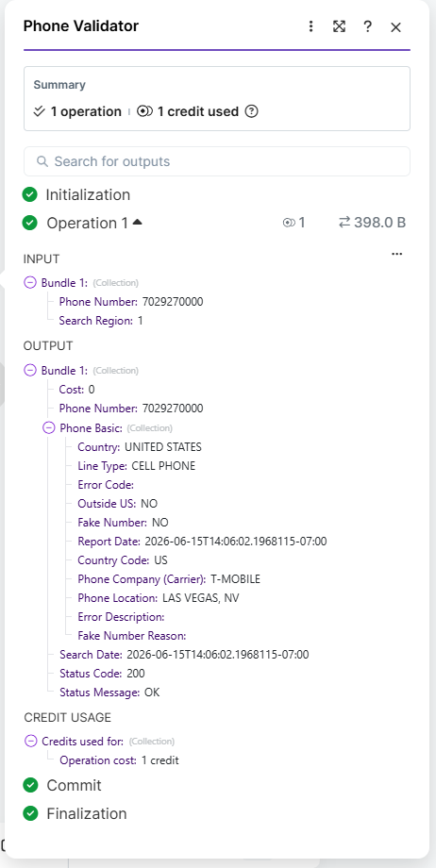Screen dimensions: 436x868
Task: Click the Finalization green check icon
Action: tap(30, 813)
